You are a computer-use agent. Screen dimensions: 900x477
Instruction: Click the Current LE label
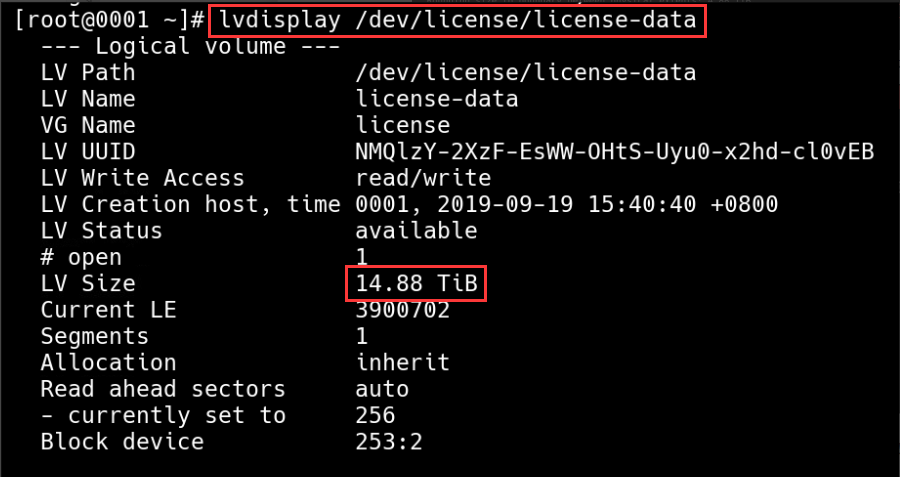coord(108,310)
